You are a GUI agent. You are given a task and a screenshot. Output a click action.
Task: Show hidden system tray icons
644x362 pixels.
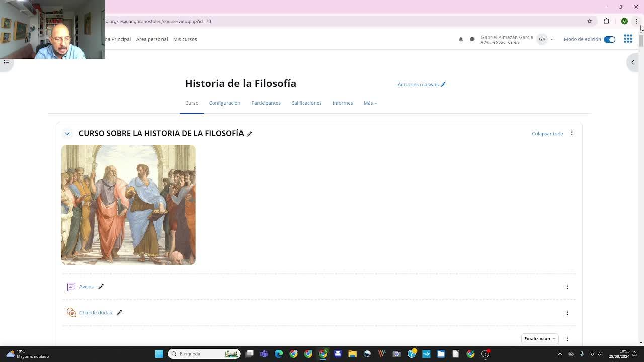coord(560,354)
